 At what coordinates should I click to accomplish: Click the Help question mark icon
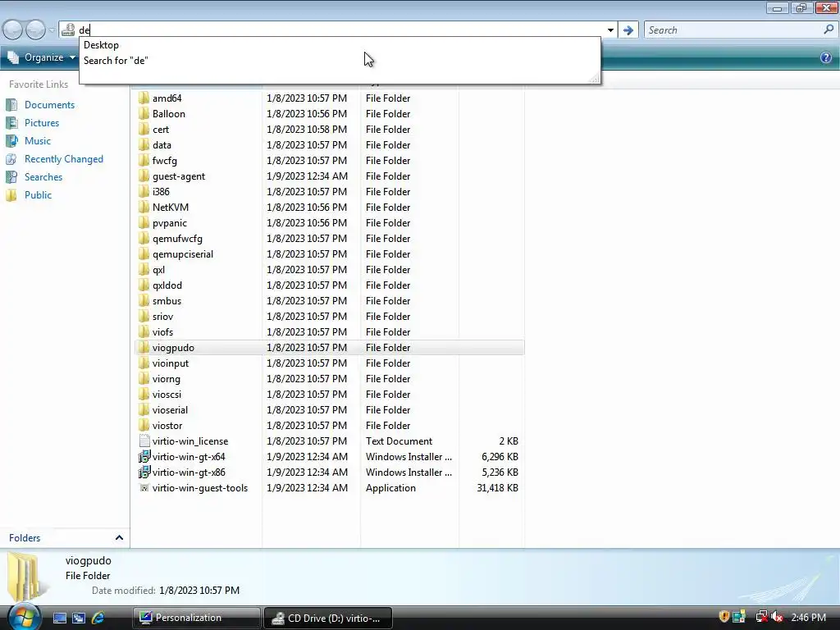(x=826, y=57)
